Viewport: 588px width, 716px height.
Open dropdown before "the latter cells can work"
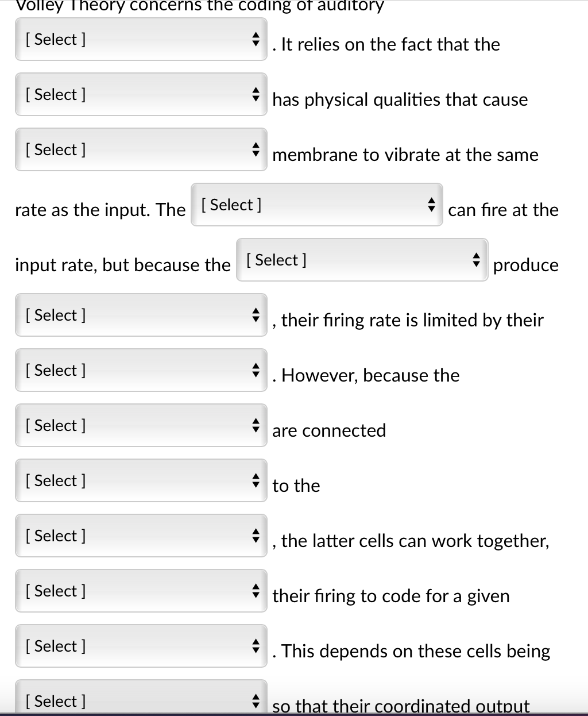click(141, 536)
